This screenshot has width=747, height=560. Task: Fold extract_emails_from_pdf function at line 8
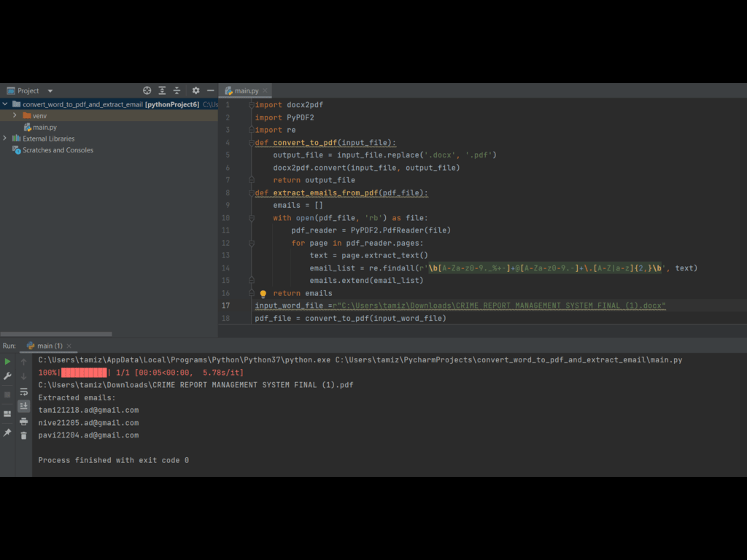click(252, 192)
